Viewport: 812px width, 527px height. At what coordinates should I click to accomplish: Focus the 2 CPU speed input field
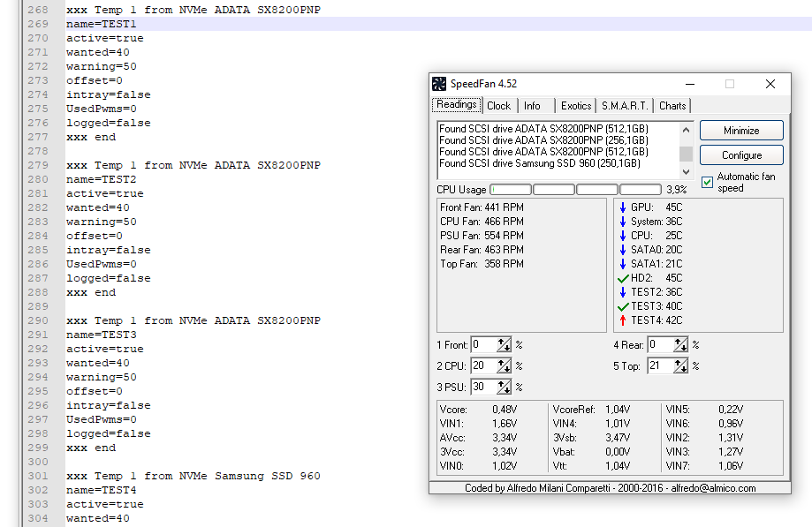(x=483, y=365)
